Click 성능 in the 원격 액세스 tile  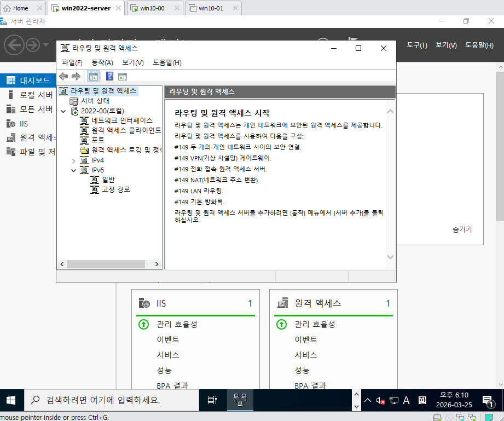(302, 371)
